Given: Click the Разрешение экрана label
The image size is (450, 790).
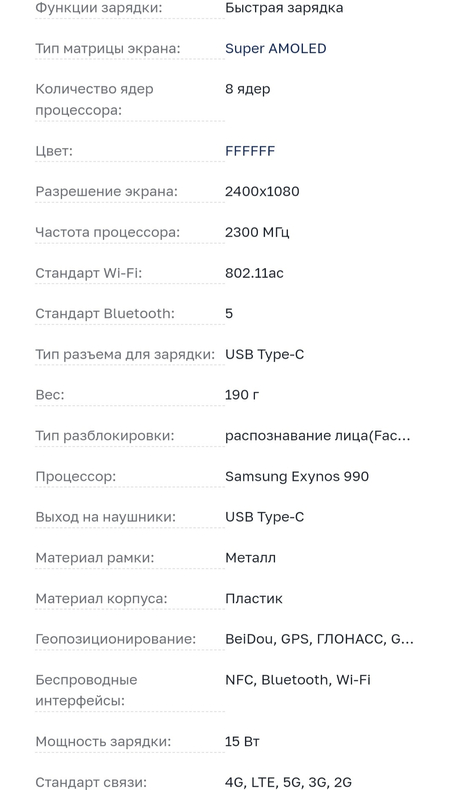Looking at the screenshot, I should click(x=106, y=192).
